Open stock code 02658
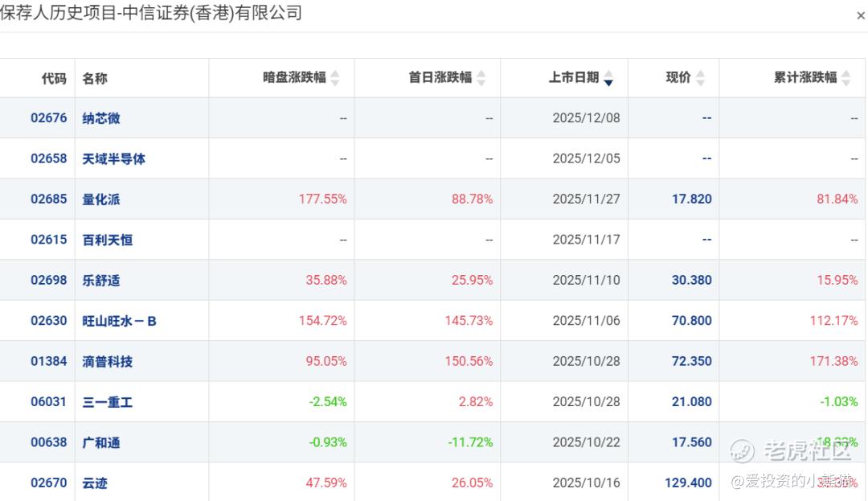Viewport: 868px width, 501px height. point(49,158)
